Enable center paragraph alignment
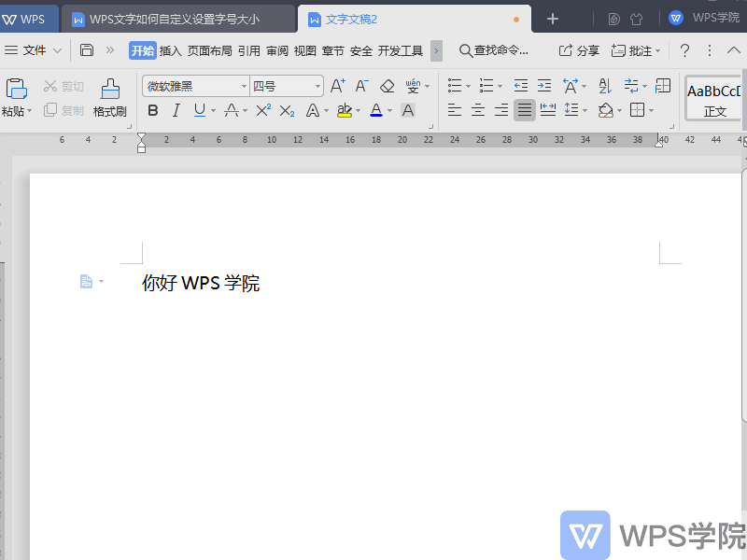The image size is (747, 560). point(477,110)
